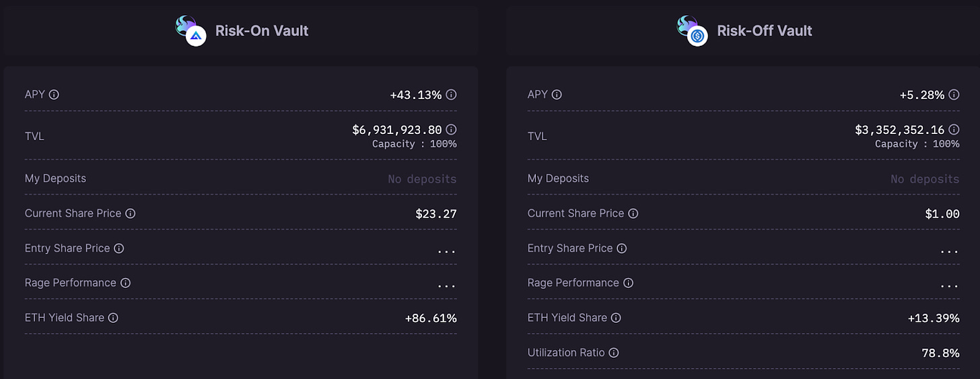Click Risk-Off Entry Share Price info icon
This screenshot has height=379, width=980.
tap(622, 248)
